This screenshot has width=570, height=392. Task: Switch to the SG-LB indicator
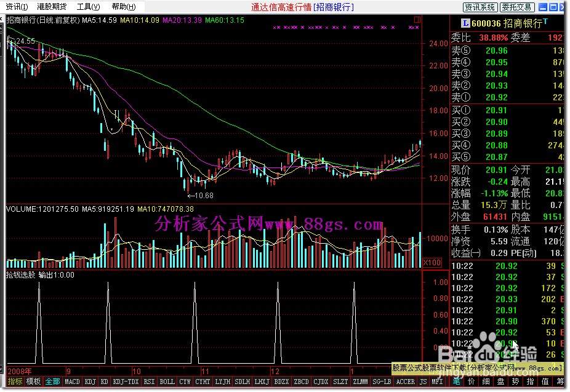click(x=382, y=382)
